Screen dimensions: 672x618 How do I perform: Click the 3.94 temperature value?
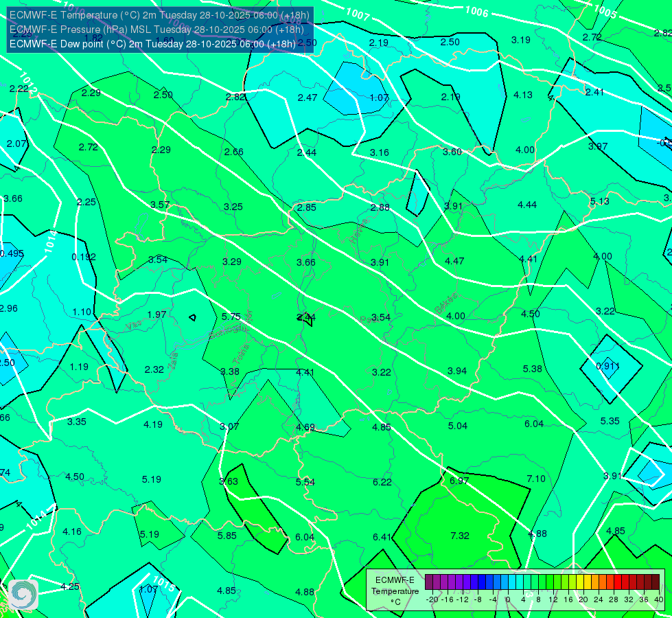457,371
